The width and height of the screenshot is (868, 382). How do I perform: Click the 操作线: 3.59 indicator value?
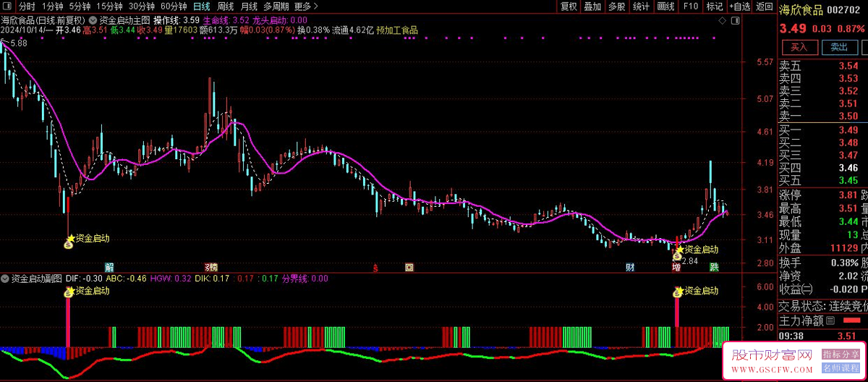coord(177,20)
